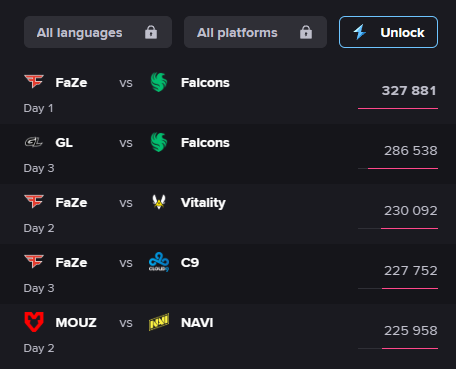
Task: Click the pink bar under 225 958
Action: click(410, 348)
